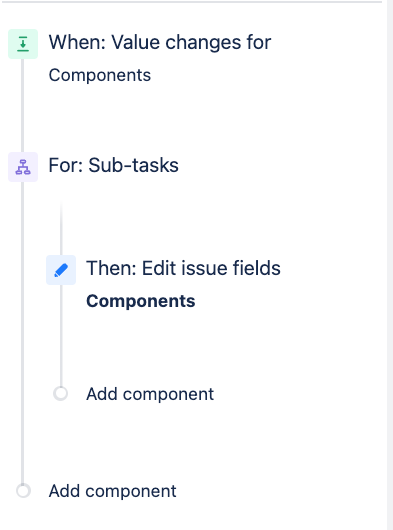The height and width of the screenshot is (530, 393).
Task: Open the 'Then: Edit issue fields' action
Action: [x=183, y=268]
